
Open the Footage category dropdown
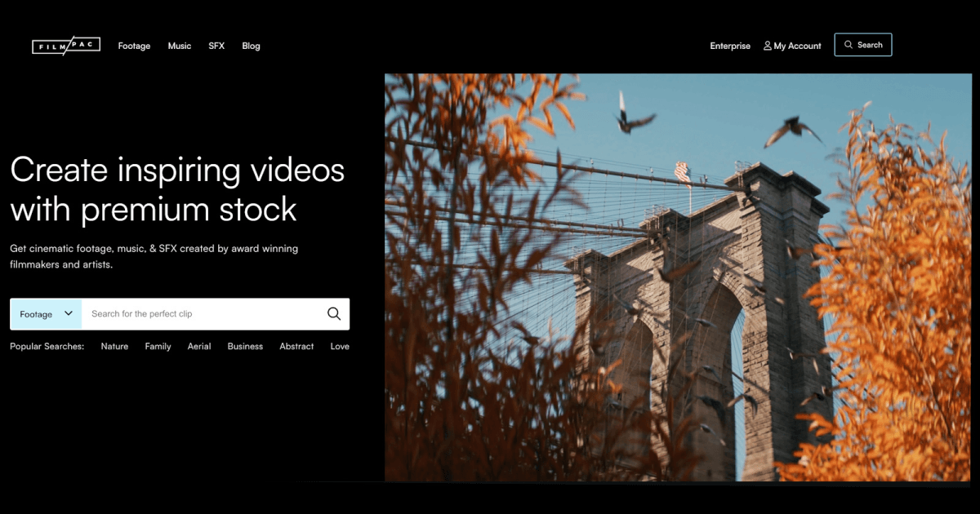click(46, 314)
